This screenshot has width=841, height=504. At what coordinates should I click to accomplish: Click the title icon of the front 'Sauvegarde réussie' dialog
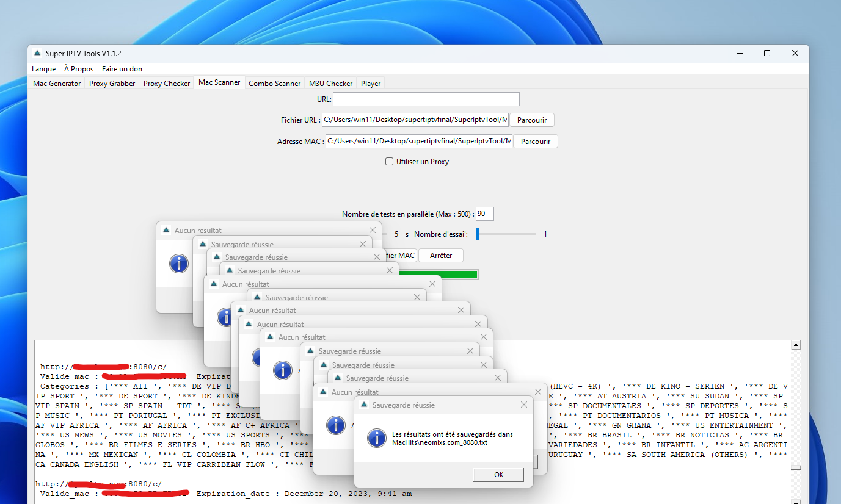pyautogui.click(x=364, y=405)
